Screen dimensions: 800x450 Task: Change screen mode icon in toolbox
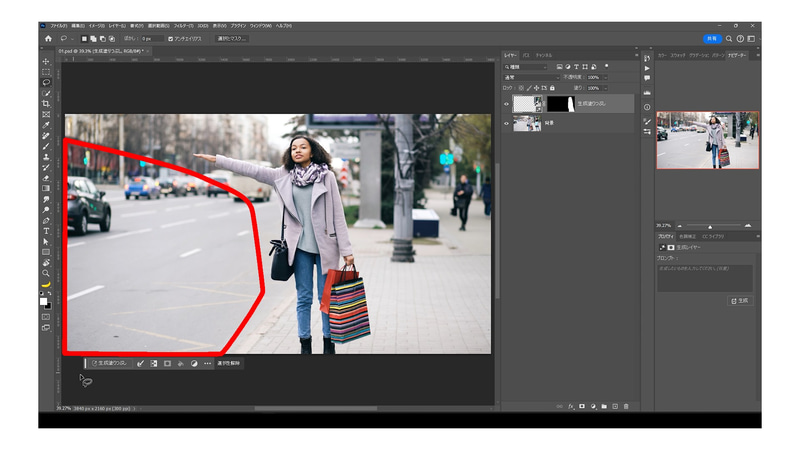tap(46, 328)
